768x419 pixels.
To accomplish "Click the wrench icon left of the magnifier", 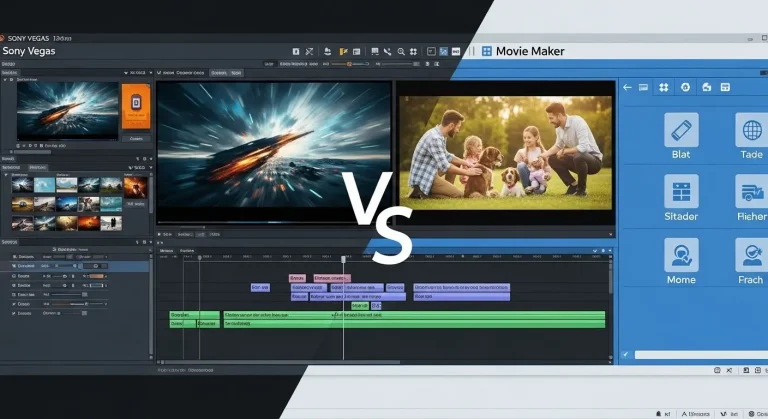I will [387, 51].
